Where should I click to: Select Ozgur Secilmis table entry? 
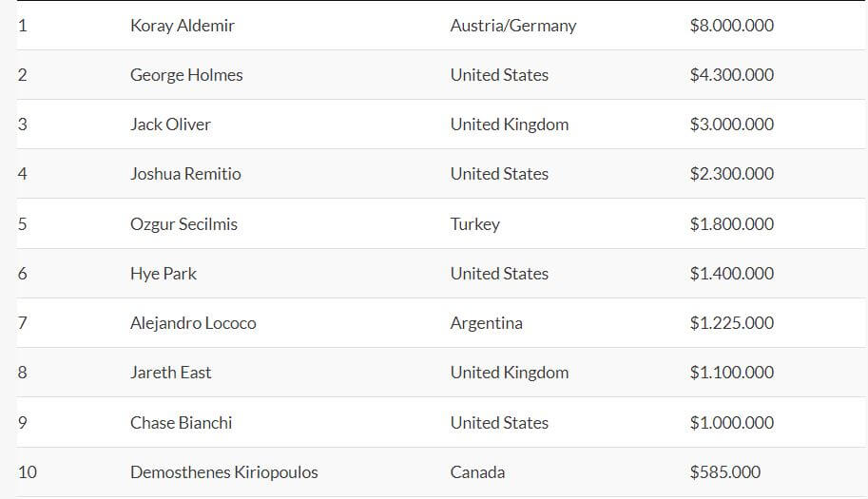(x=183, y=224)
